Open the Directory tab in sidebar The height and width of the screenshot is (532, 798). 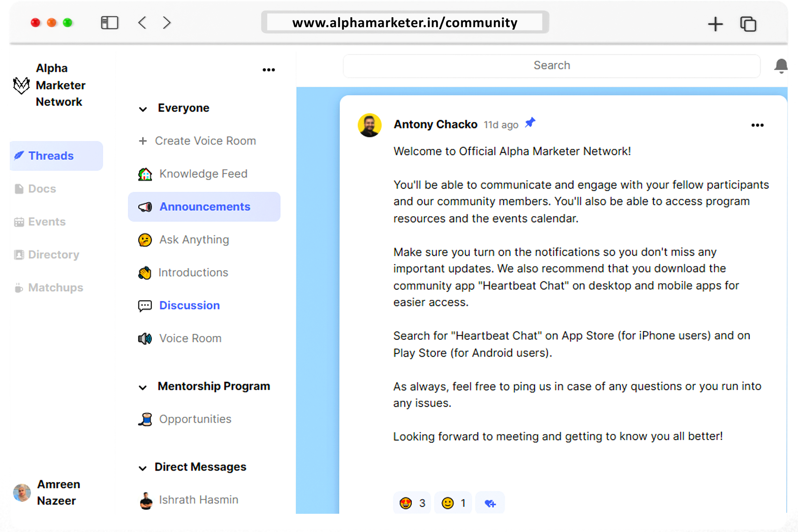pyautogui.click(x=53, y=255)
